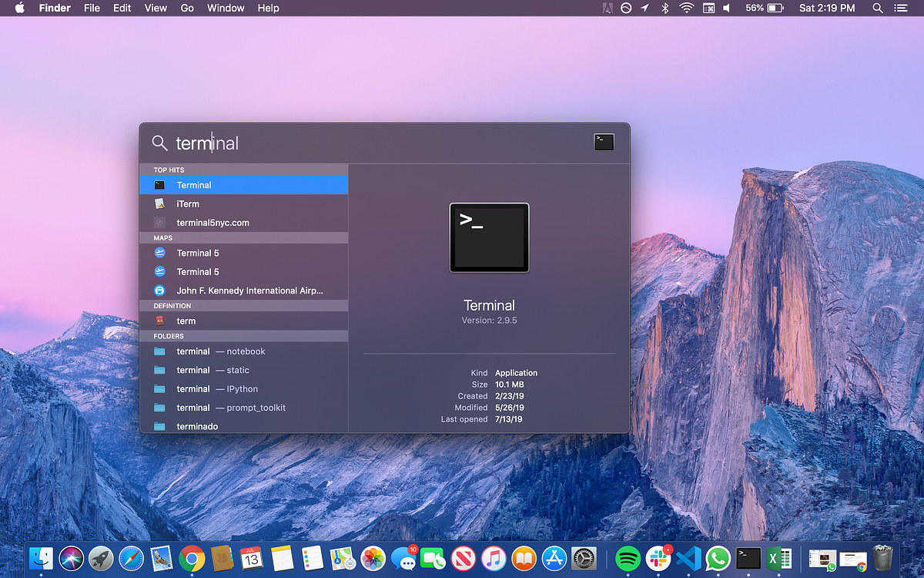Launch Terminal from the Dock

coord(748,558)
